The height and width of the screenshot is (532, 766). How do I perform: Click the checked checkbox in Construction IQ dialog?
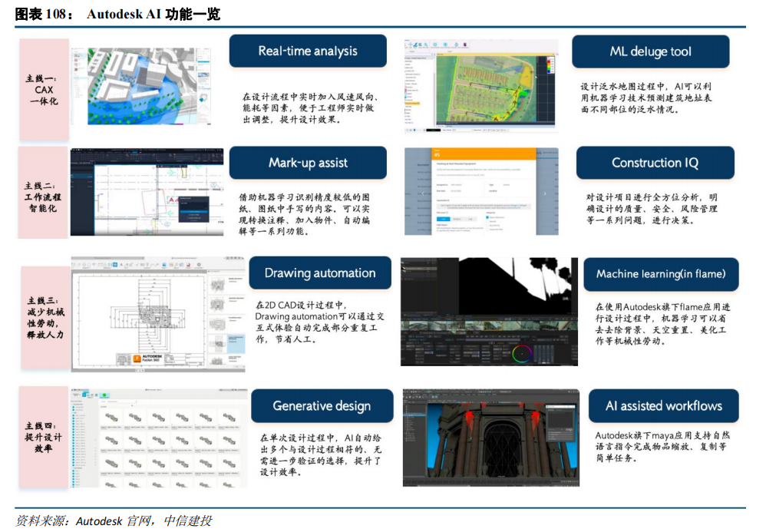(489, 218)
